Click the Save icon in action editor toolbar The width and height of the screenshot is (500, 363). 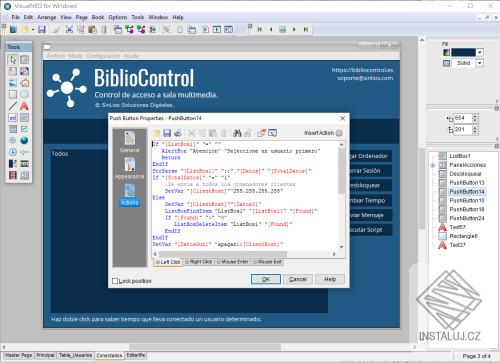pos(167,133)
